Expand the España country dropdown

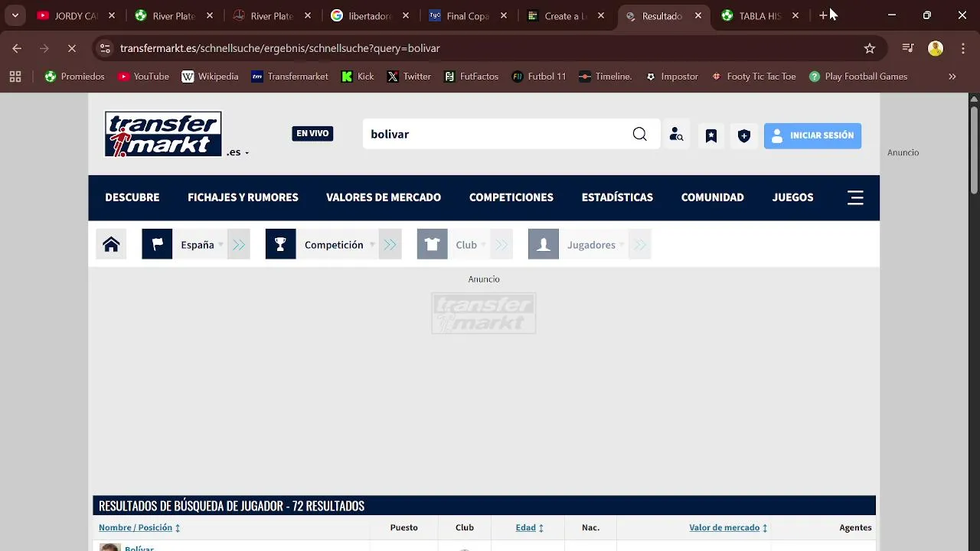[220, 245]
